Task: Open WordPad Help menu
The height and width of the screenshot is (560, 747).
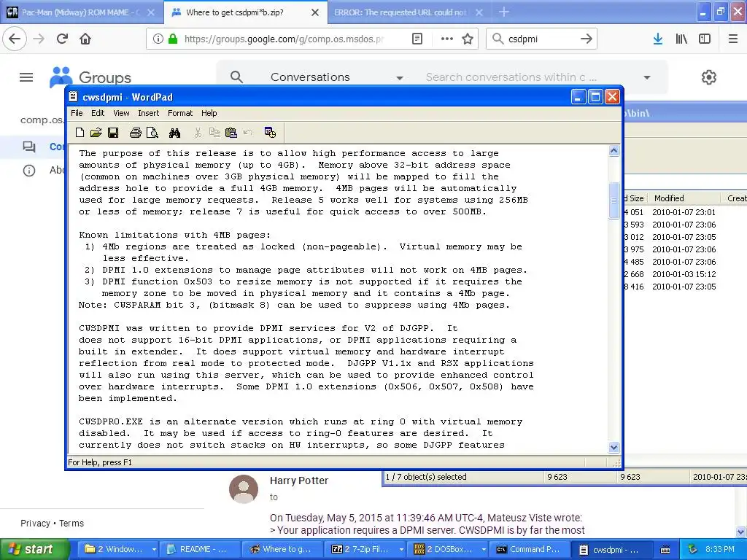Action: pos(209,113)
